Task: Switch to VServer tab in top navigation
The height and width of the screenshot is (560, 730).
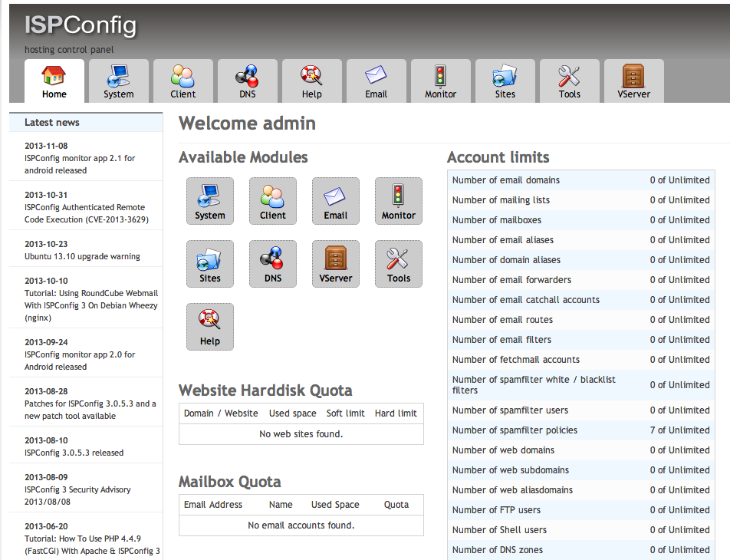Action: click(633, 81)
